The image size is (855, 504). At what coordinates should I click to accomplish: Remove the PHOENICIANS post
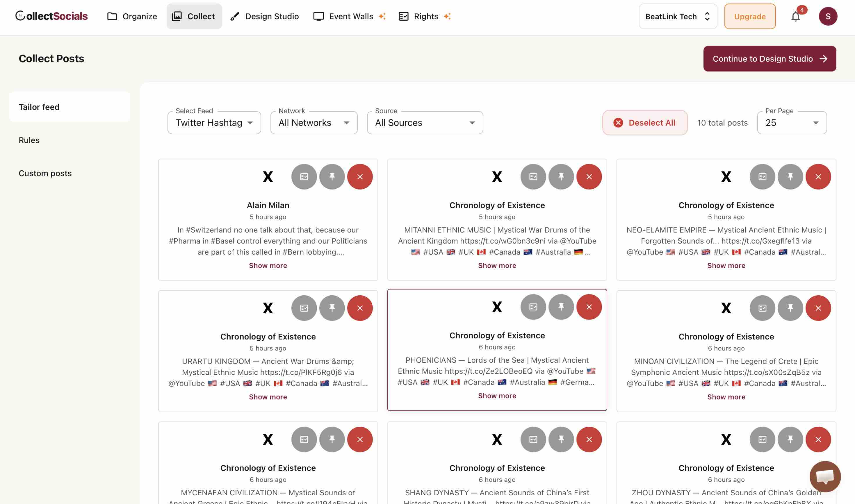[589, 307]
